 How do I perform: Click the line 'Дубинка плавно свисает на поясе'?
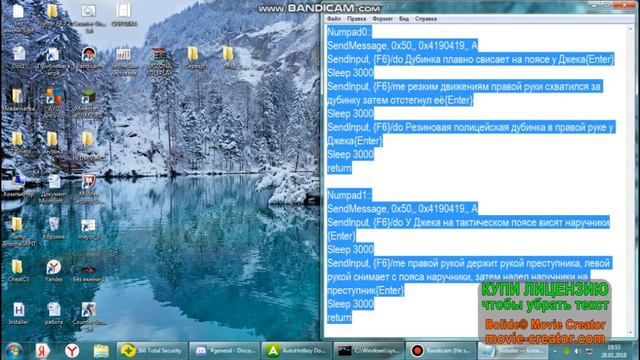tap(471, 59)
